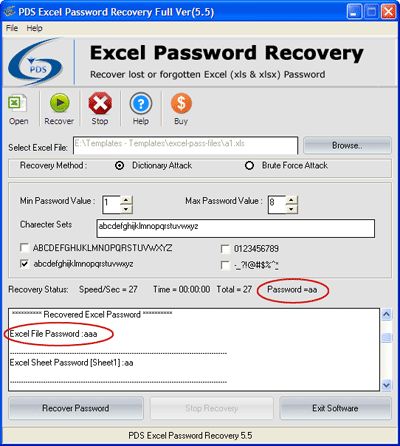
Task: Click the results list scroll down arrow
Action: tap(386, 385)
